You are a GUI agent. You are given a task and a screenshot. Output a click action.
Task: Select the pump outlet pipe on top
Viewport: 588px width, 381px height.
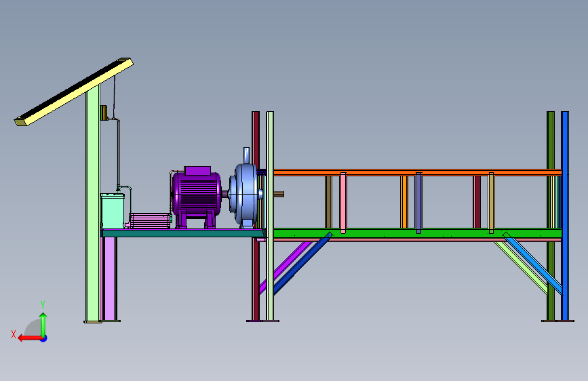tap(246, 155)
